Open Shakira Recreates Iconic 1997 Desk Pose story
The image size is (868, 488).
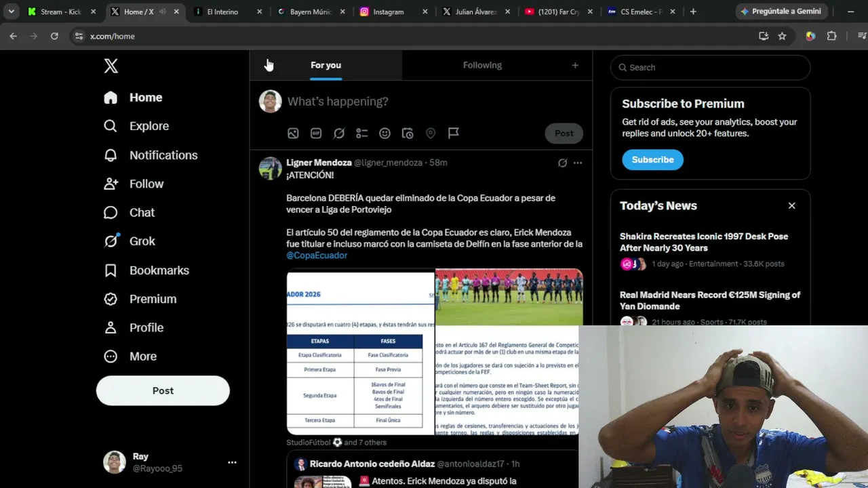coord(710,250)
